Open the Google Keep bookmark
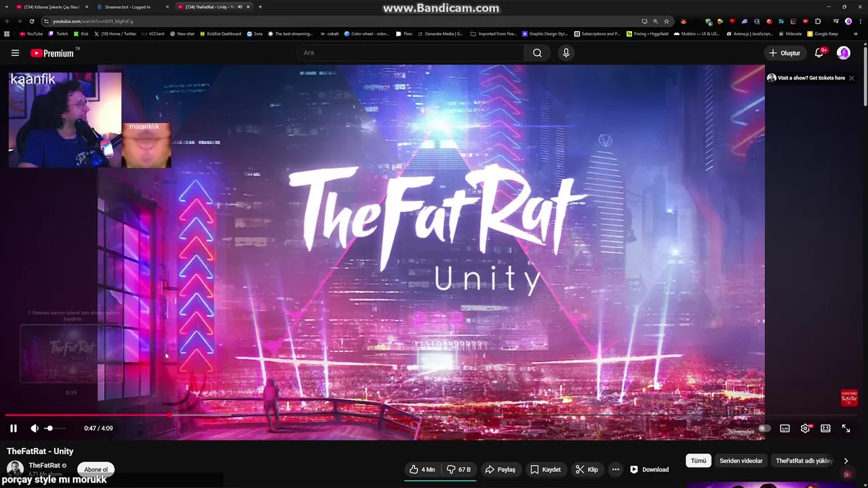Screen dimensions: 868x488 [x=823, y=33]
